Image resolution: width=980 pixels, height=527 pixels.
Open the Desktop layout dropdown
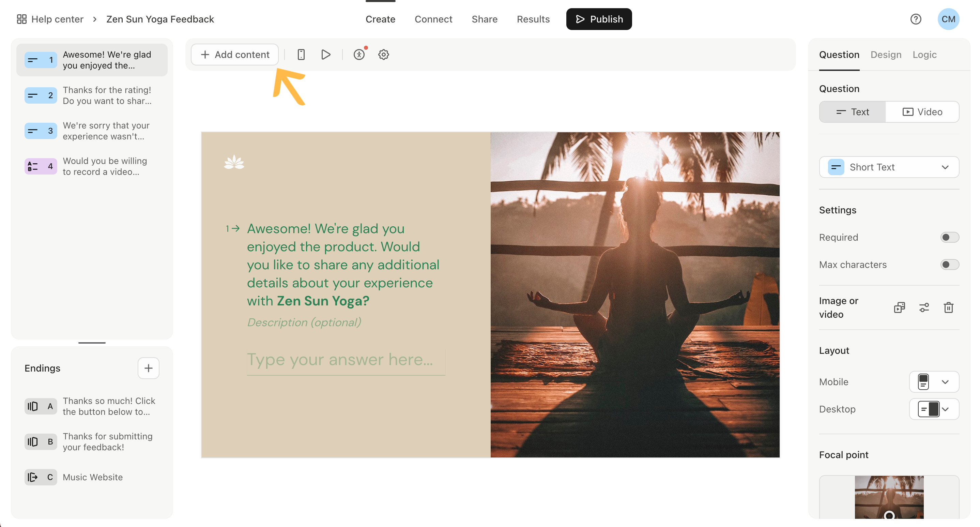coord(934,409)
